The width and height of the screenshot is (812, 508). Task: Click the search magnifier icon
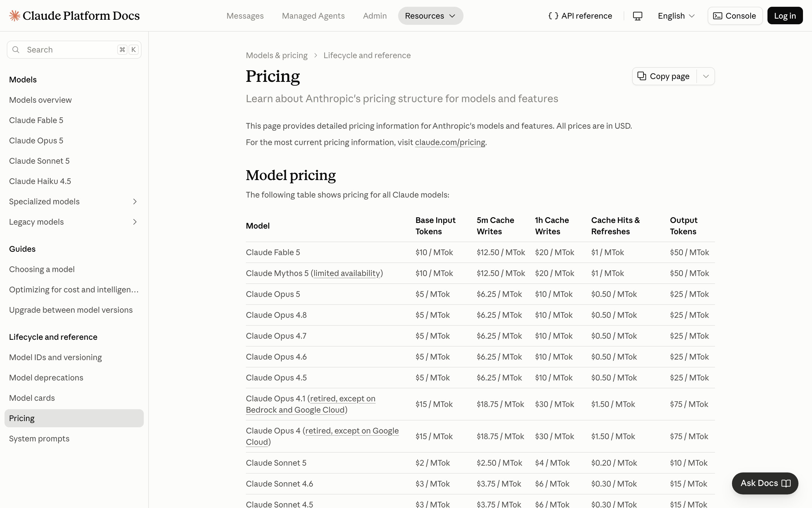pos(16,50)
